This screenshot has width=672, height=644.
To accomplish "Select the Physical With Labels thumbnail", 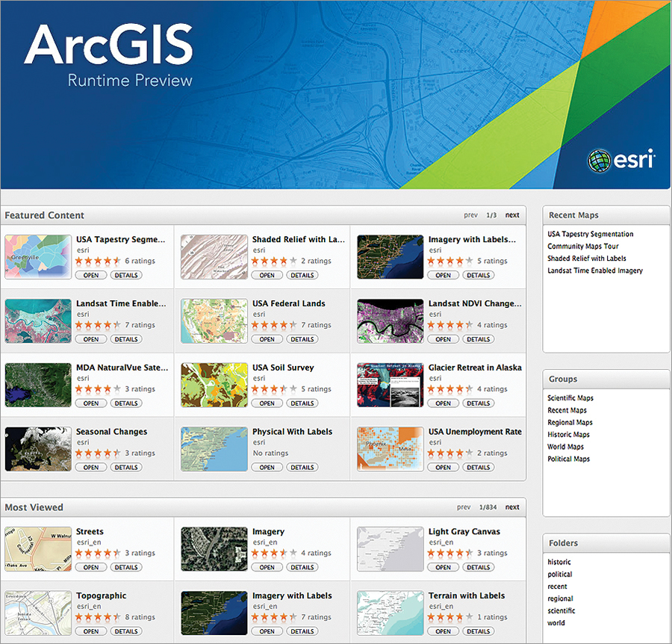I will 214,449.
